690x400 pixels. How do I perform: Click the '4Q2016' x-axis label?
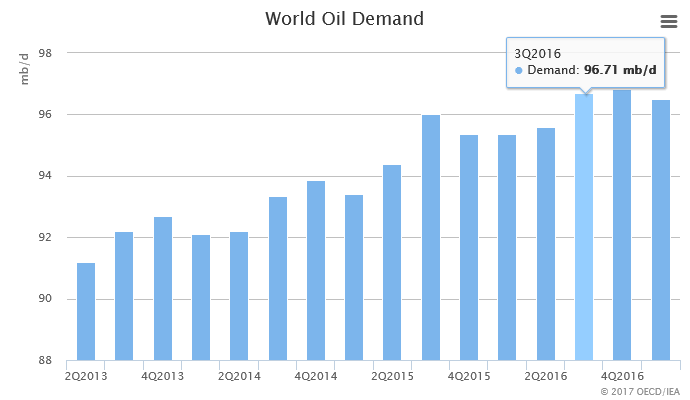pyautogui.click(x=623, y=377)
